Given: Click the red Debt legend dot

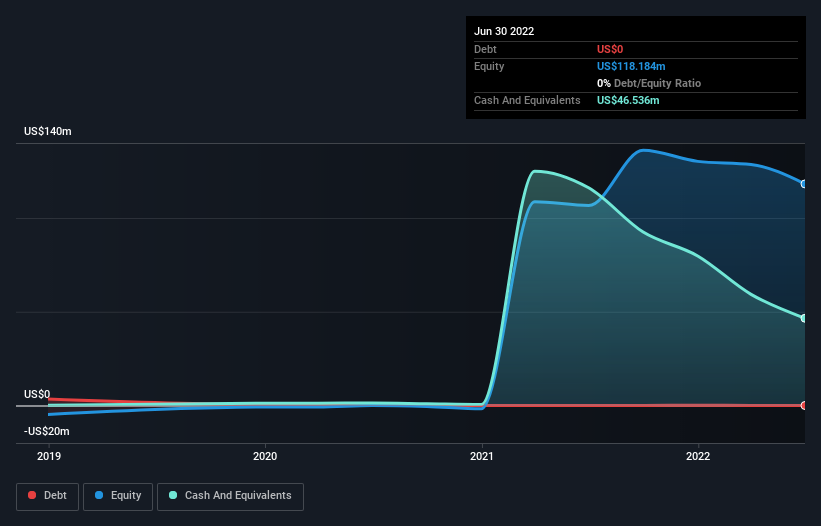Looking at the screenshot, I should 32,495.
